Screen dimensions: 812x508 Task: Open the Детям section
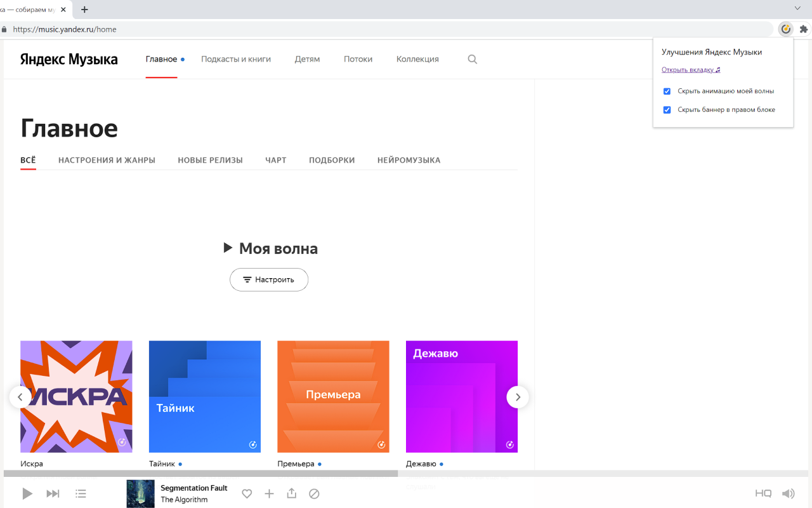coord(307,59)
